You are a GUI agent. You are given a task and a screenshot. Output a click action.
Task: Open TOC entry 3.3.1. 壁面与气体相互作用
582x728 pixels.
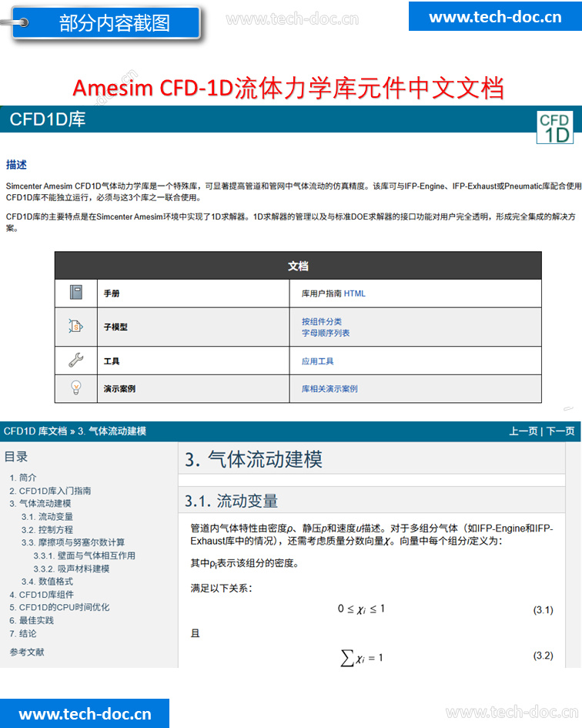pos(85,555)
